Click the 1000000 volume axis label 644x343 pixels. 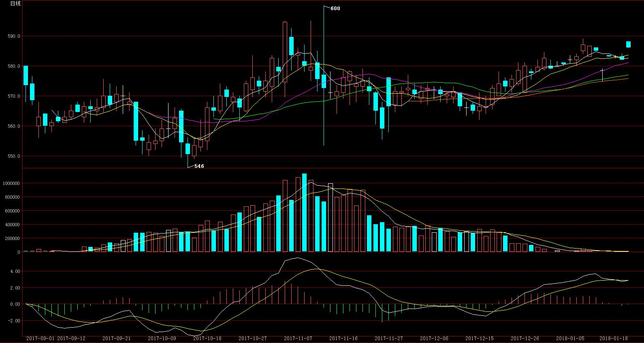[x=11, y=183]
